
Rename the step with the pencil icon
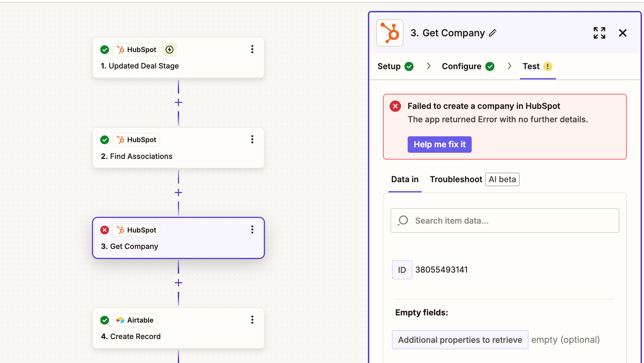493,33
